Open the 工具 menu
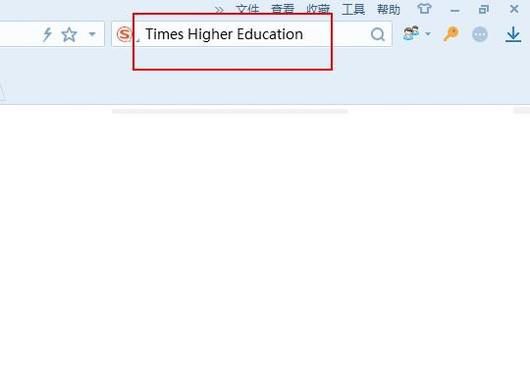530x373 pixels. point(353,9)
